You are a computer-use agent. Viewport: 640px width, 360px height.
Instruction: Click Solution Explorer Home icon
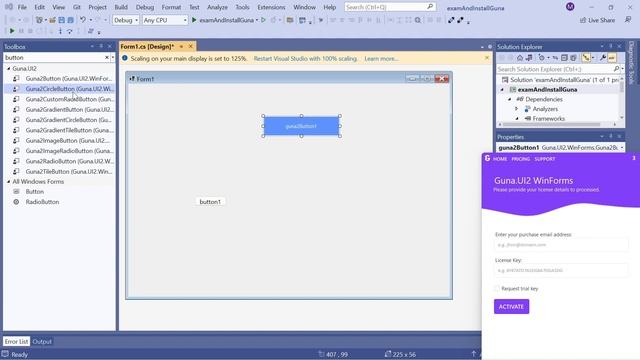(x=520, y=58)
